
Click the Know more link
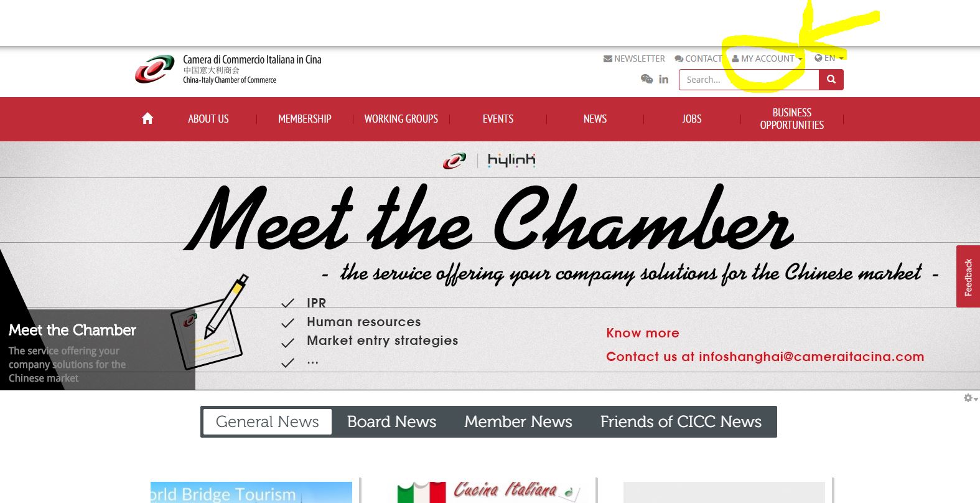tap(643, 333)
